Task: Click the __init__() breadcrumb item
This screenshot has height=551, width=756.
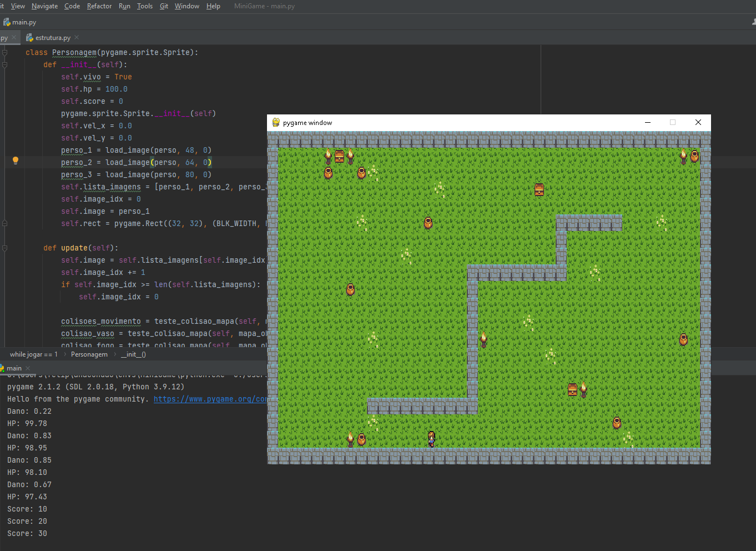Action: [x=133, y=354]
